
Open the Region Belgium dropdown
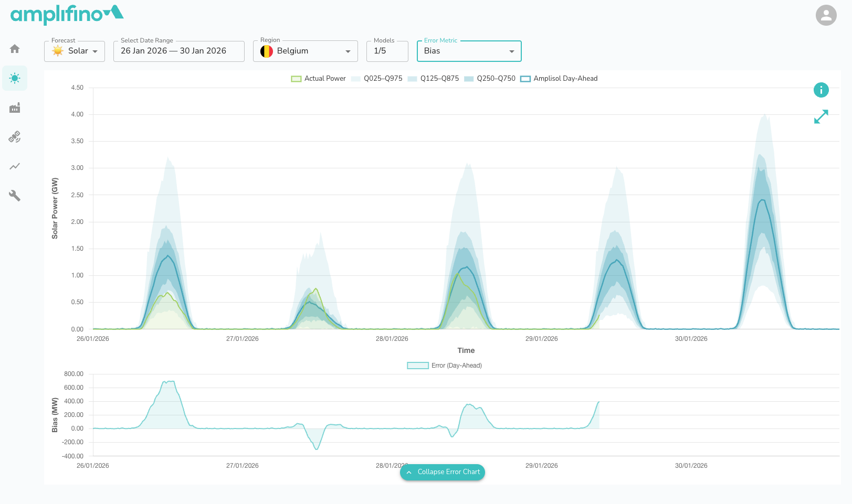pos(305,51)
